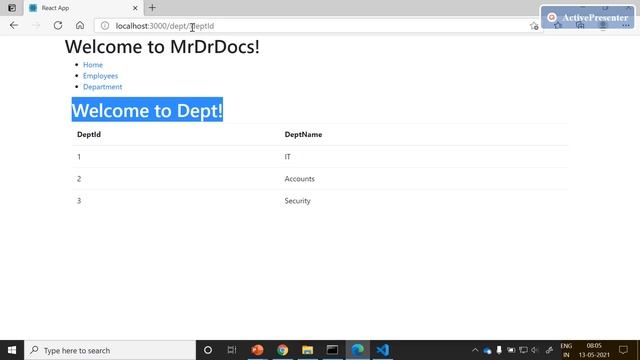Select the React App tab

(x=84, y=8)
